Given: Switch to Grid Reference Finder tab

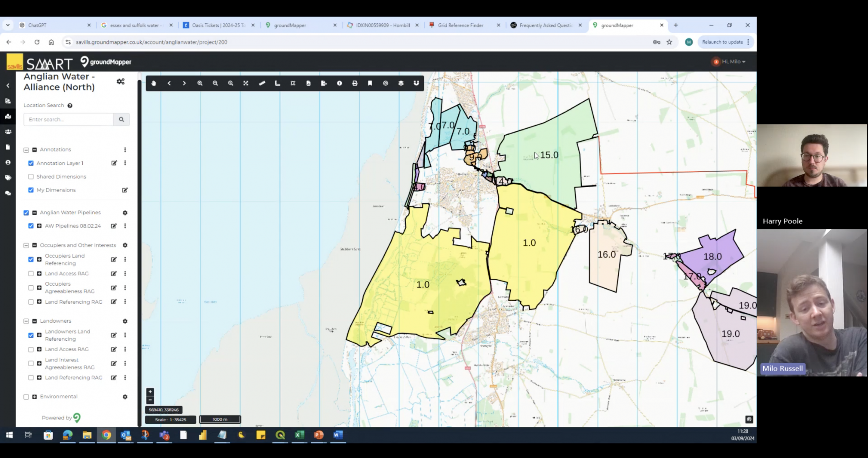Looking at the screenshot, I should 460,25.
